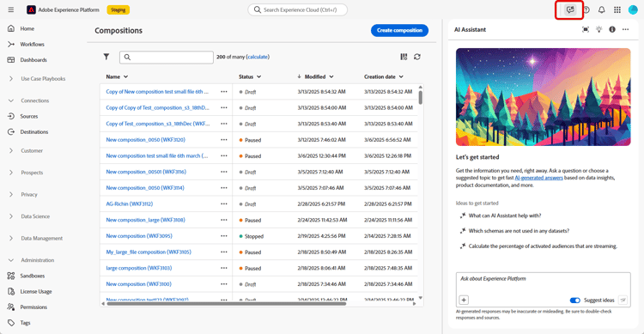Open the Creation date column dropdown
Image resolution: width=644 pixels, height=334 pixels.
tap(401, 76)
